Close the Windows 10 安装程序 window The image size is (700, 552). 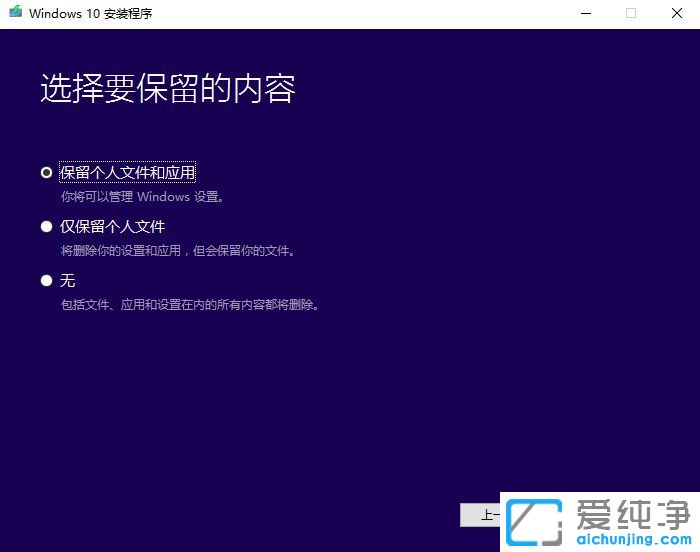[677, 14]
